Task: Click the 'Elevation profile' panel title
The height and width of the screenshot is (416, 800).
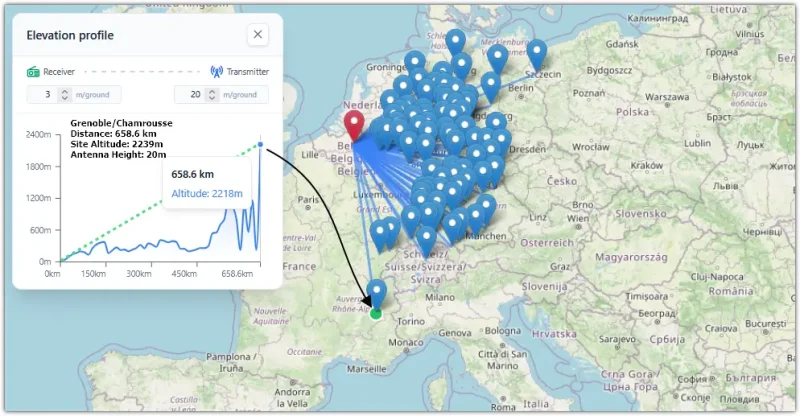Action: pyautogui.click(x=70, y=35)
